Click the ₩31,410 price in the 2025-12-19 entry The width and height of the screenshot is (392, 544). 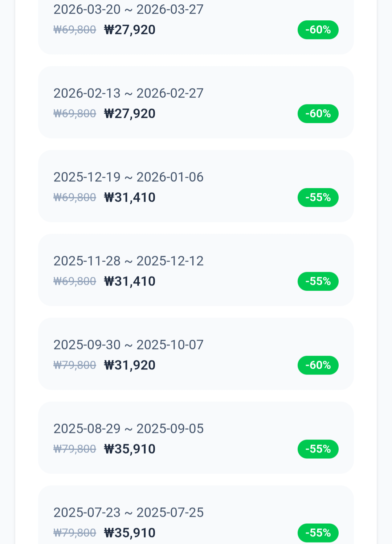130,197
